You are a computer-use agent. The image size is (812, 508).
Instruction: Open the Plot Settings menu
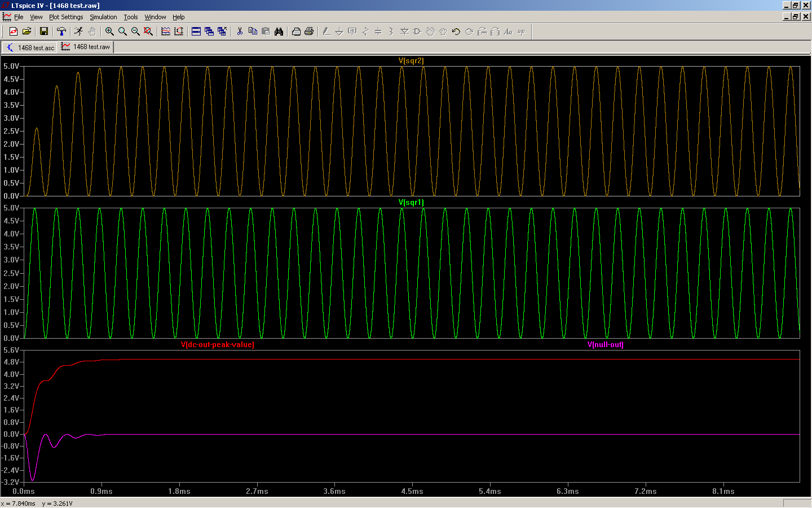66,17
